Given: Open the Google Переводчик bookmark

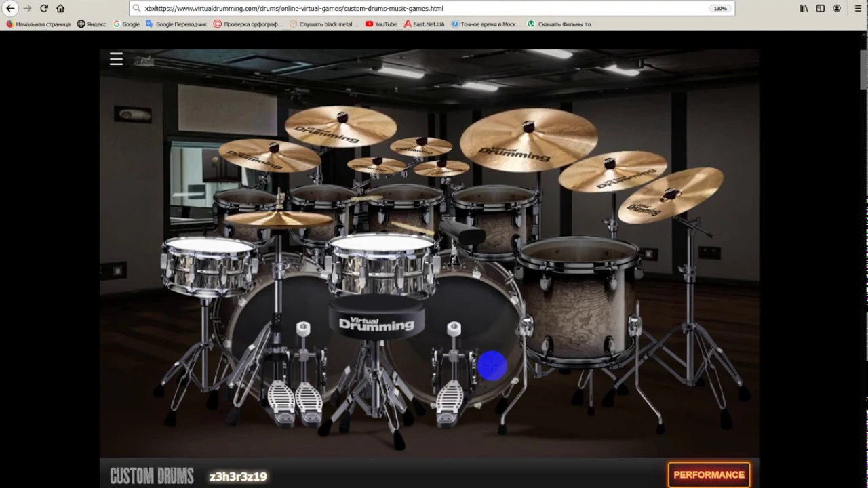Looking at the screenshot, I should [x=176, y=24].
